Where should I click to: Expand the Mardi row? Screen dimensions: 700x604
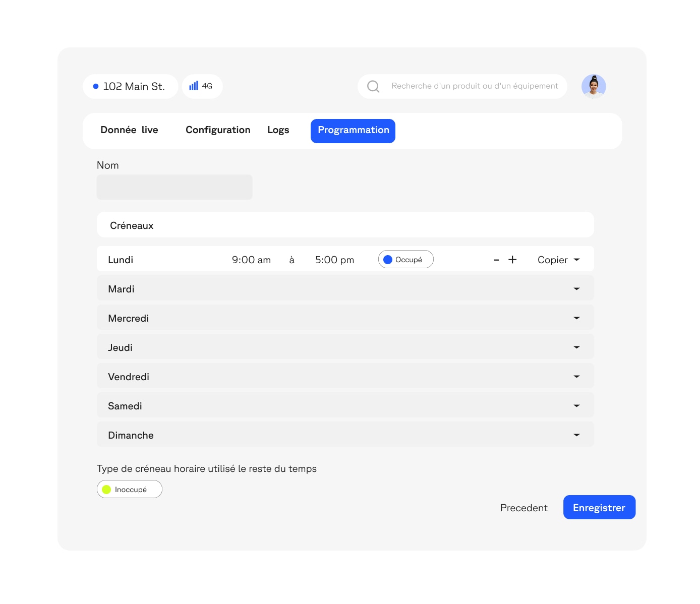(x=576, y=289)
